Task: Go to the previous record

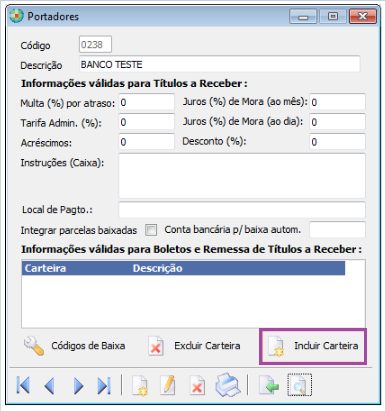Action: pyautogui.click(x=50, y=386)
